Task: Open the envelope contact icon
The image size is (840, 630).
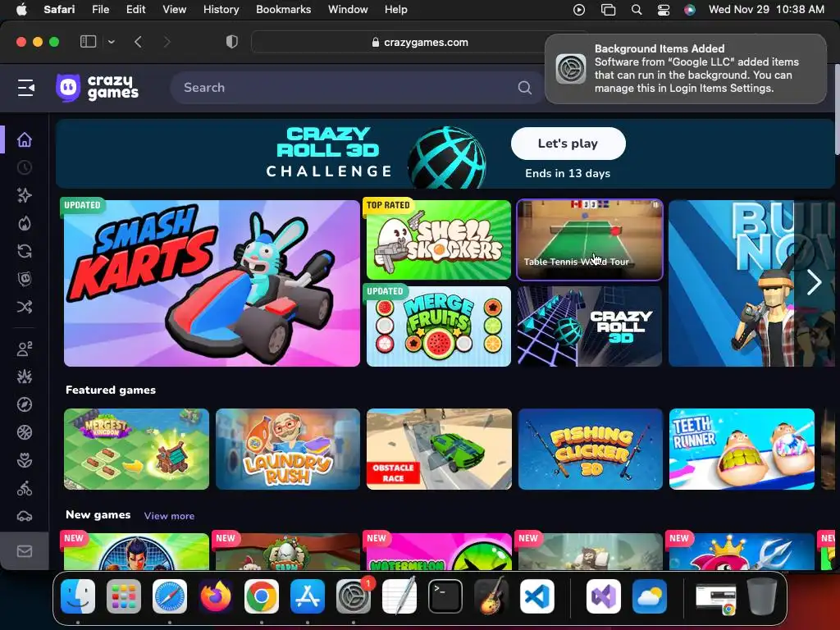Action: pyautogui.click(x=25, y=551)
